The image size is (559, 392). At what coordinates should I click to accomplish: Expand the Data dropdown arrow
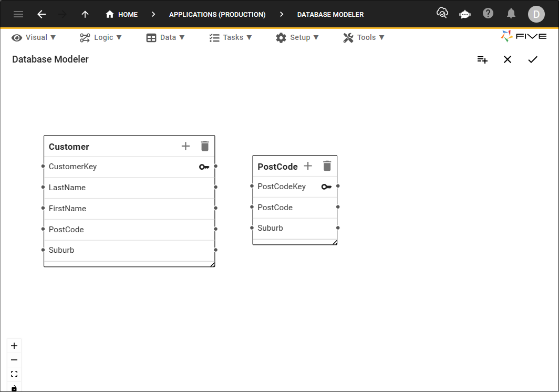182,37
